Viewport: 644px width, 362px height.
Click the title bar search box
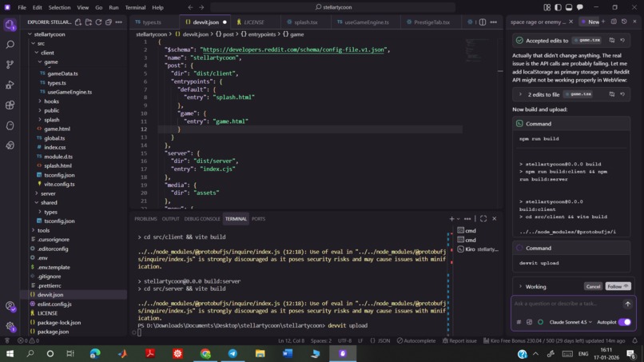coord(332,7)
